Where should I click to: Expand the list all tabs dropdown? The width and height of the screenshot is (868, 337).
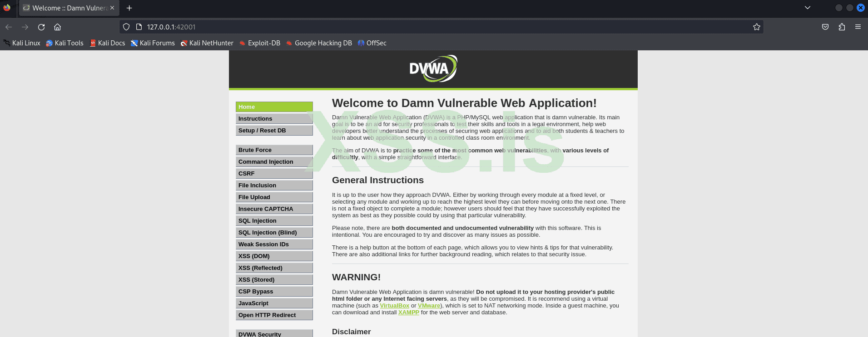808,8
